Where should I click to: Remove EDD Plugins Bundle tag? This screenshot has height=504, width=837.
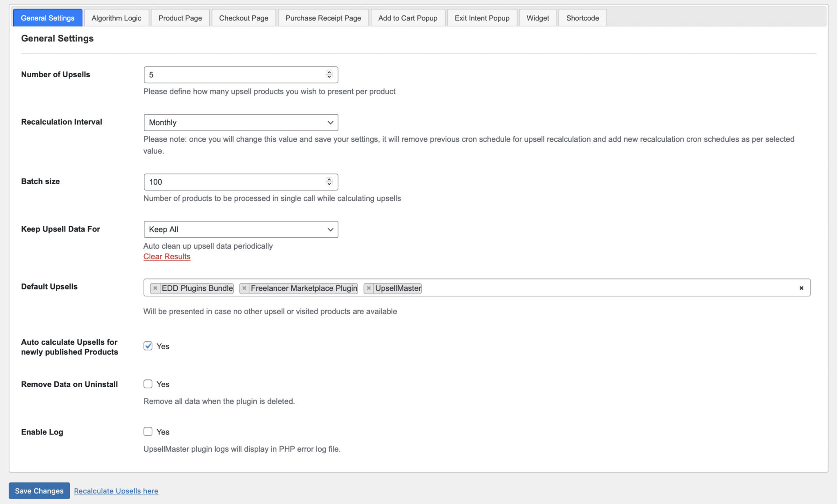click(155, 288)
